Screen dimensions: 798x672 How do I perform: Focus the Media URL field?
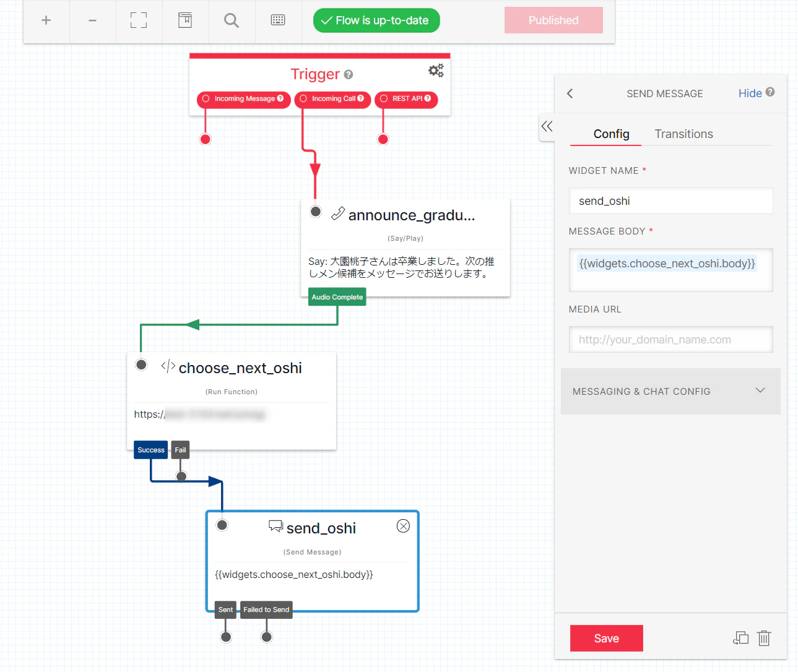671,340
